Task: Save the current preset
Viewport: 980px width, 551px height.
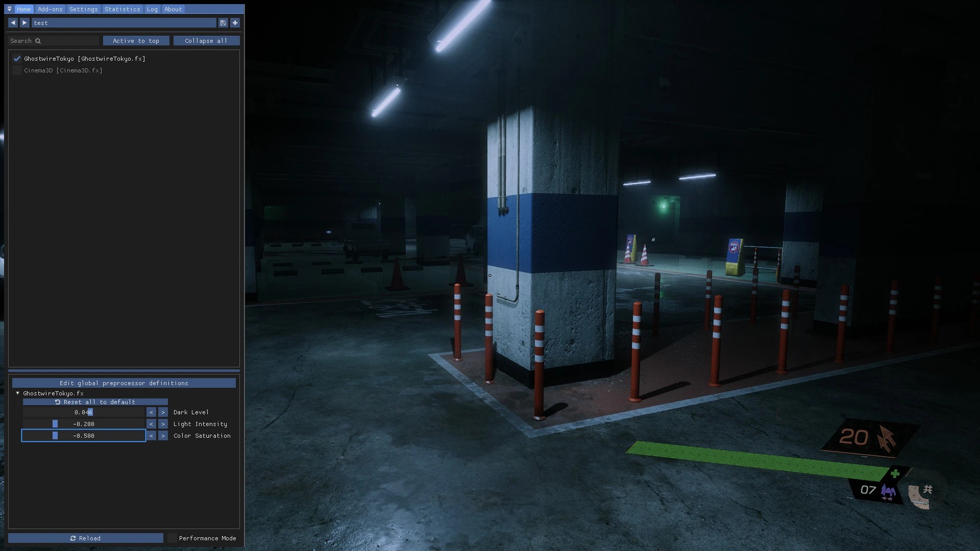Action: 223,23
